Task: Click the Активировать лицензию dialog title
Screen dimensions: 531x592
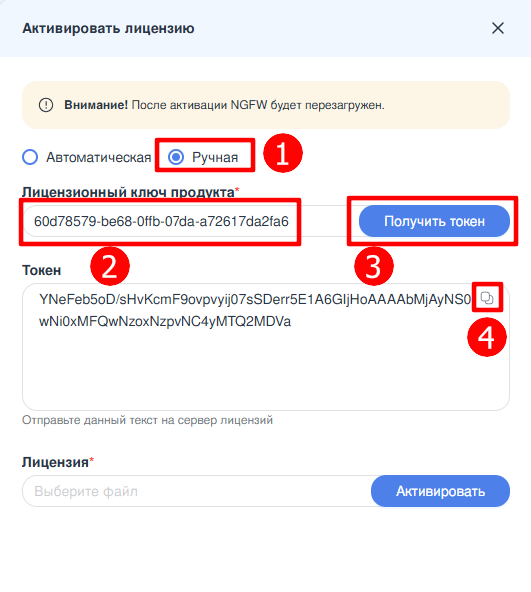Action: pyautogui.click(x=108, y=28)
